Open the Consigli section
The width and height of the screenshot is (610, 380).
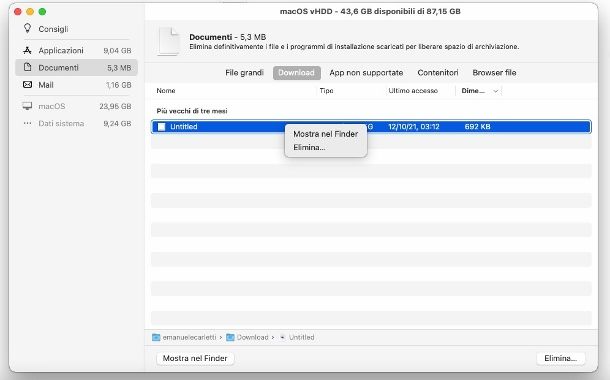(53, 29)
